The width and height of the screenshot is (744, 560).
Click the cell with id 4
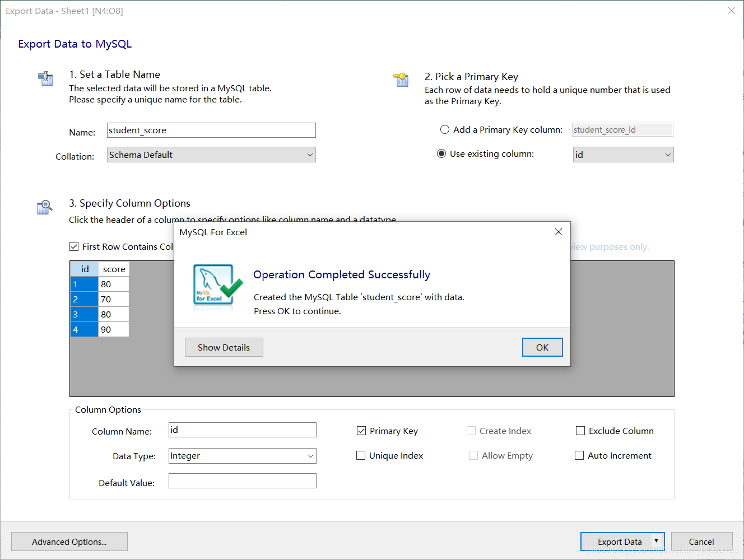[x=85, y=329]
